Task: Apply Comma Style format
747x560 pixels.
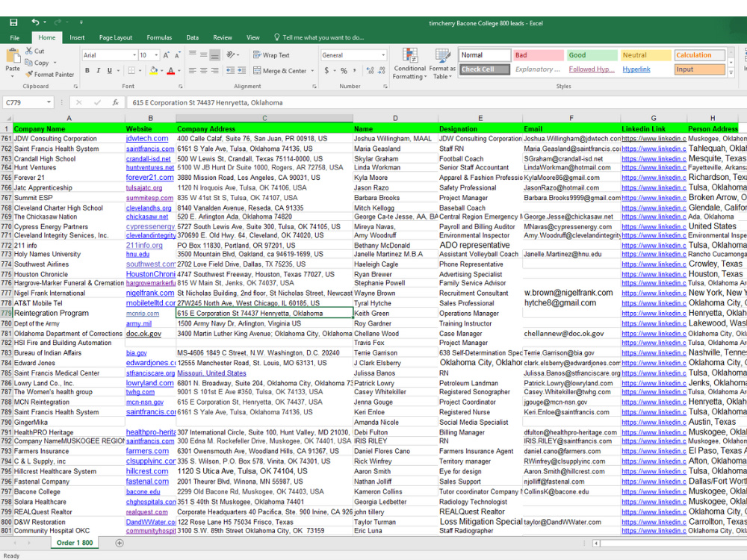Action: (354, 70)
